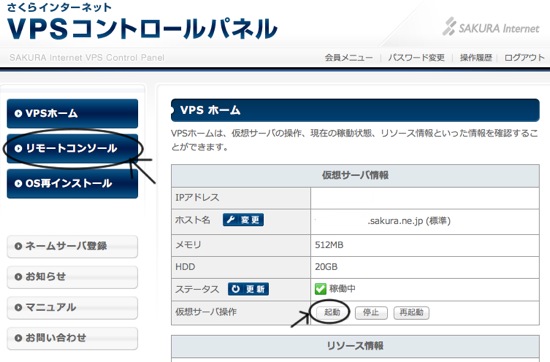Viewport: 550px width, 362px height.
Task: Select the 512MB memory value
Action: pyautogui.click(x=329, y=245)
